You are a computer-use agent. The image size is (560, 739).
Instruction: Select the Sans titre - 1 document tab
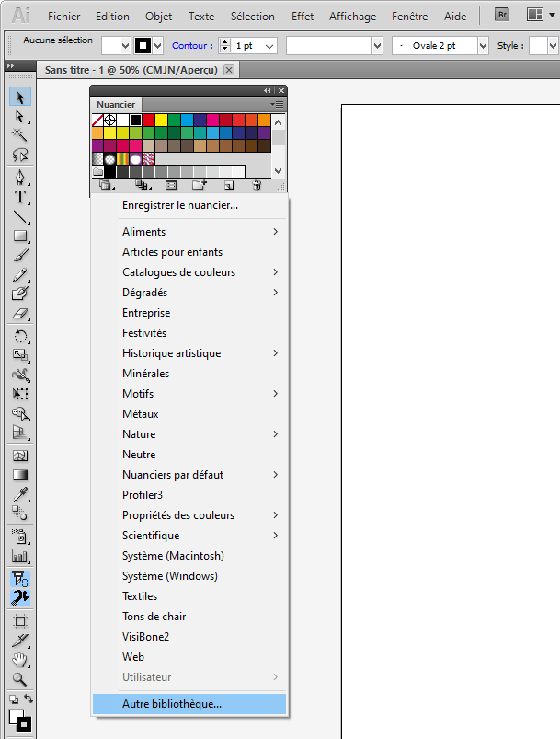point(131,70)
